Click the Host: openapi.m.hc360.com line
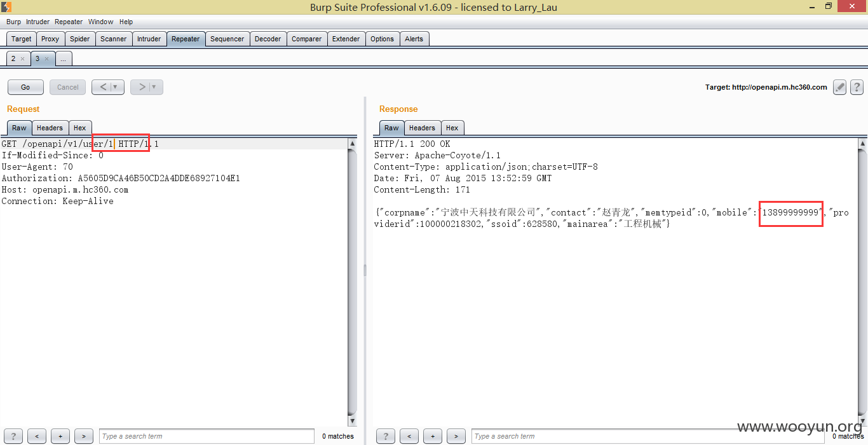The image size is (868, 445). point(65,189)
